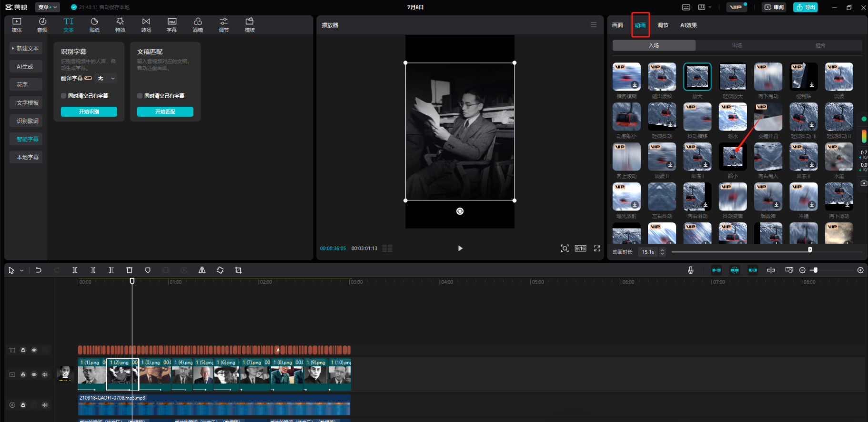Trim the clip right of the playhead
This screenshot has height=422, width=868.
[x=111, y=270]
